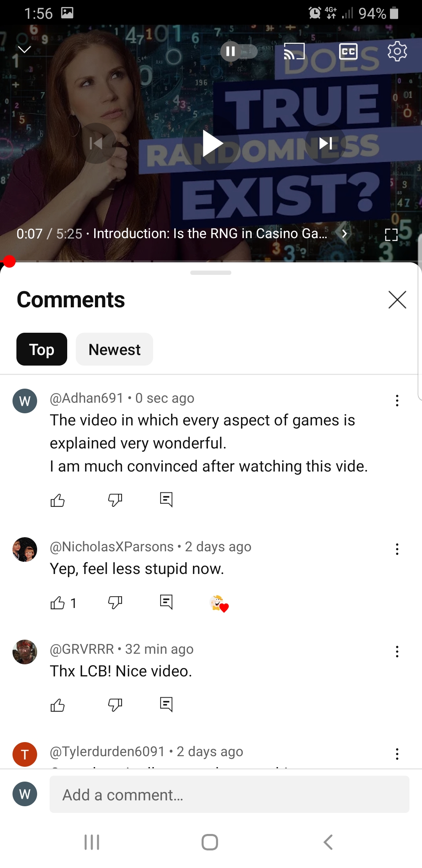Toggle the autoplay switch in player
The height and width of the screenshot is (868, 422).
coord(239,51)
